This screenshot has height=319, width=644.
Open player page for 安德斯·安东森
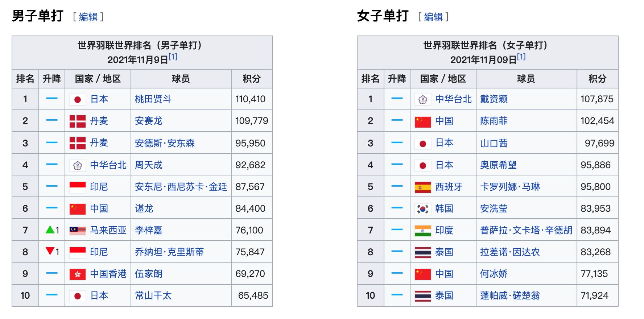165,143
